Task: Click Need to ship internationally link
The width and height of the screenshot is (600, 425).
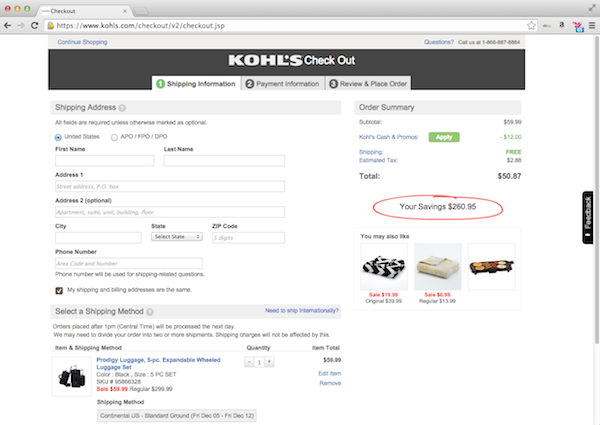Action: [x=302, y=311]
